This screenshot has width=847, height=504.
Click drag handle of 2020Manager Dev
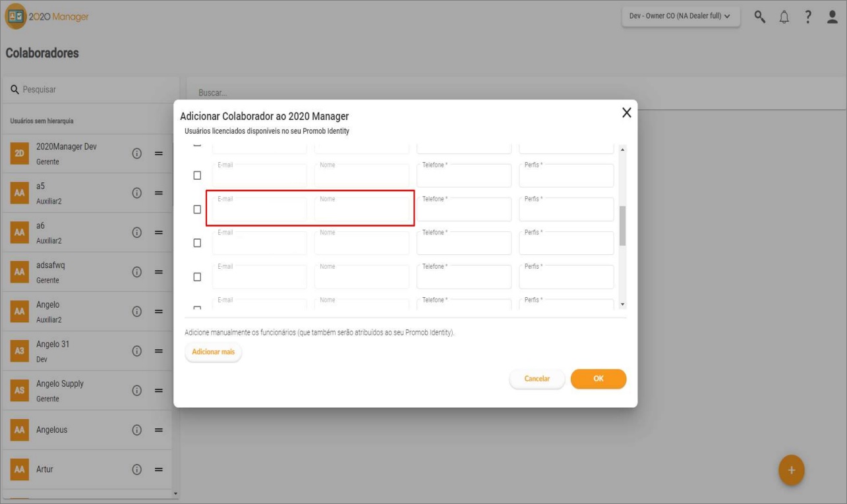[159, 154]
